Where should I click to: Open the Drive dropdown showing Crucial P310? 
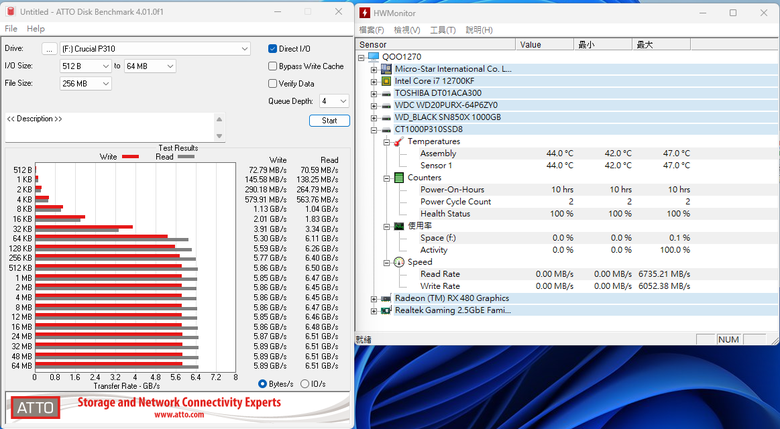pyautogui.click(x=155, y=49)
